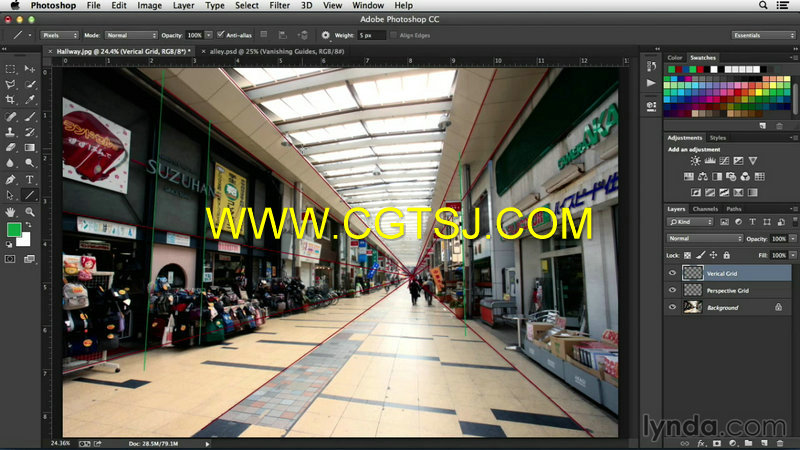Hide the Verical Grid layer
800x450 pixels.
coord(672,273)
